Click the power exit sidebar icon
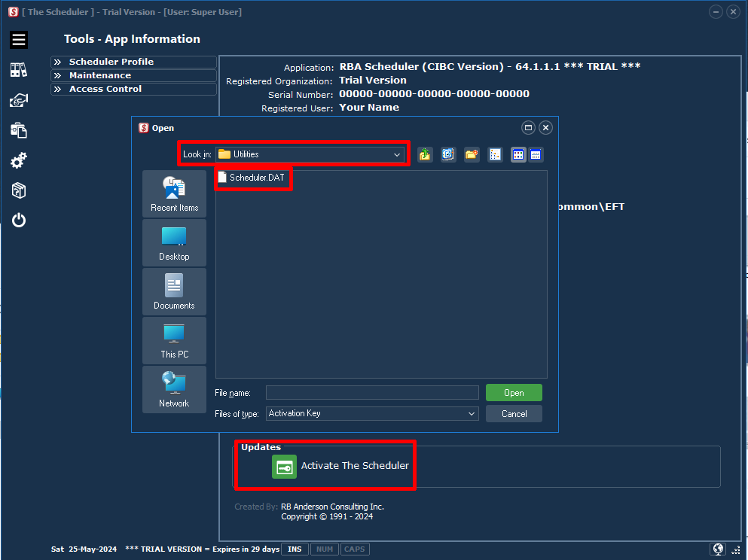 click(x=19, y=221)
